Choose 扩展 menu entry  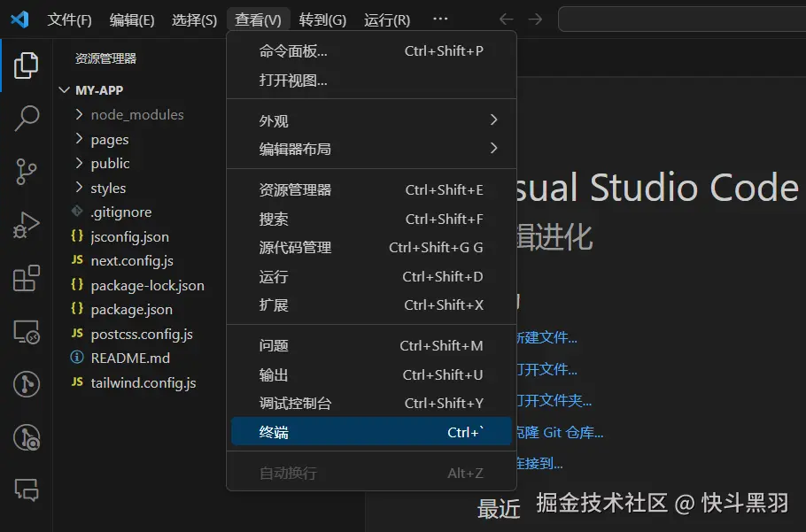pyautogui.click(x=371, y=305)
